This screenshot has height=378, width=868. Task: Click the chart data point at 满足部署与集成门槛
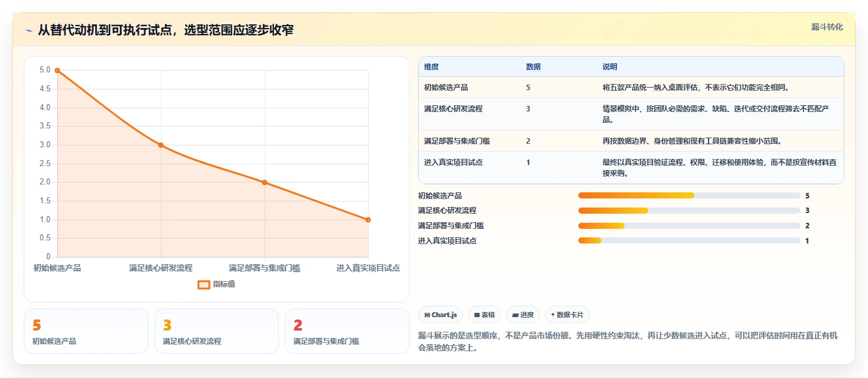(265, 182)
